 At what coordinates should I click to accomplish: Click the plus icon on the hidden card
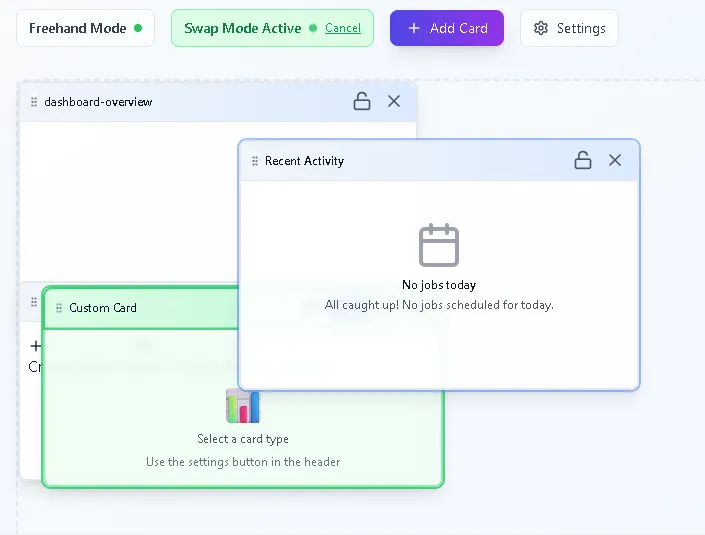click(x=35, y=346)
